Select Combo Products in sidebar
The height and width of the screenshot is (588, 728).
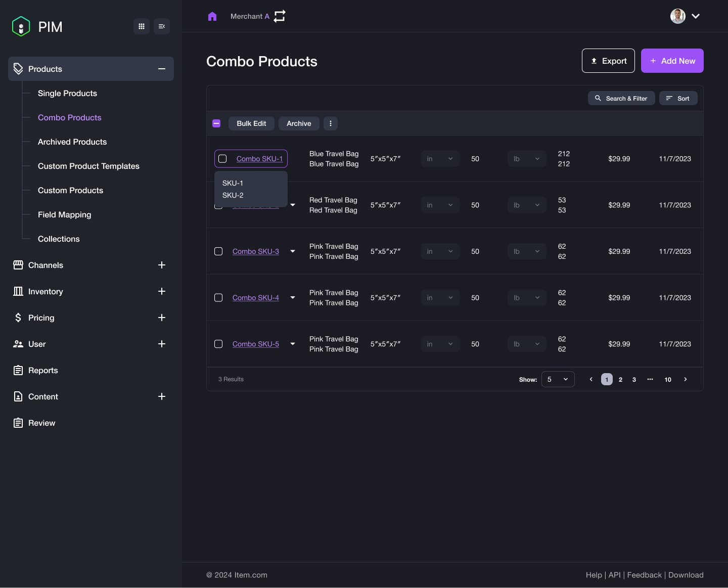click(x=69, y=117)
